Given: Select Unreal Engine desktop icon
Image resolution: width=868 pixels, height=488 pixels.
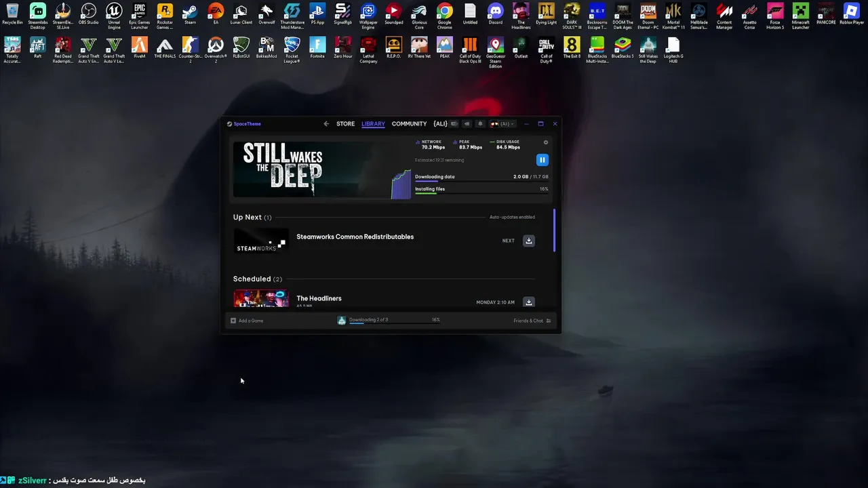Looking at the screenshot, I should (x=114, y=16).
